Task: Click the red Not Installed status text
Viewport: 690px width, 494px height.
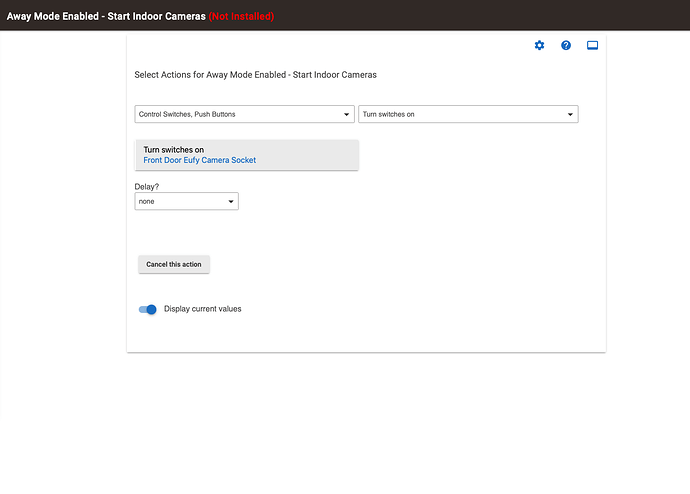Action: (241, 16)
